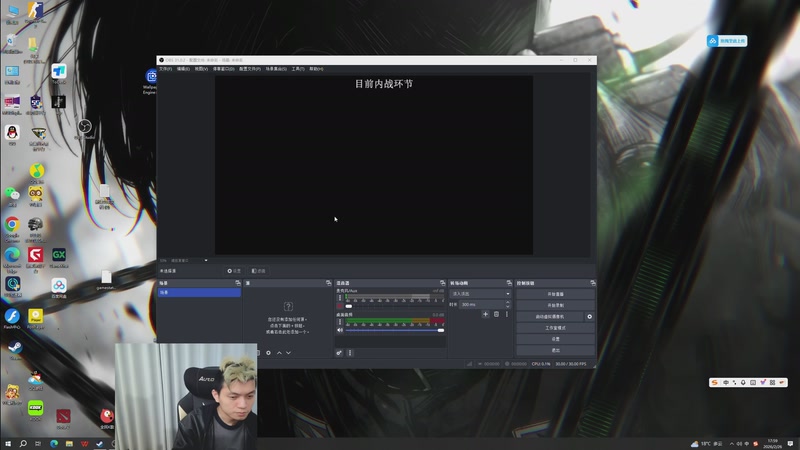Screen dimensions: 800x450
Task: Mute the desktop audio speaker icon
Action: coord(340,330)
